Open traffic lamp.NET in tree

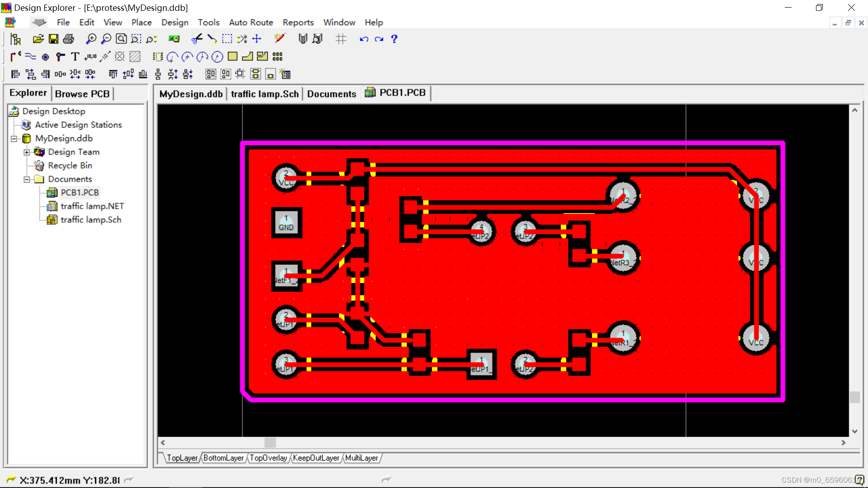(x=92, y=206)
